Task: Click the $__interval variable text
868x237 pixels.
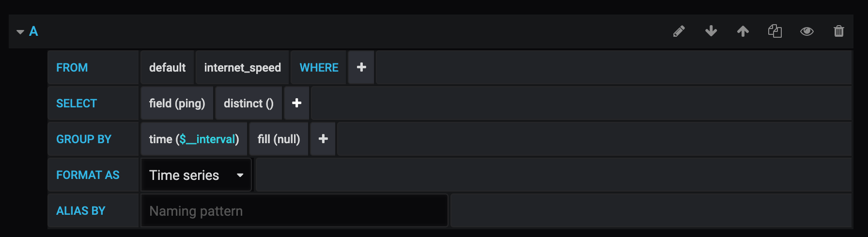Action: (x=207, y=139)
